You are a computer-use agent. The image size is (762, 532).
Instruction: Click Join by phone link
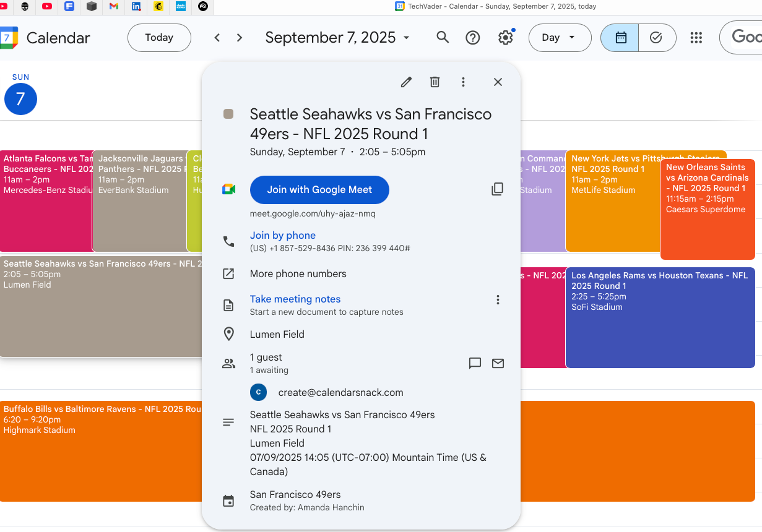283,235
